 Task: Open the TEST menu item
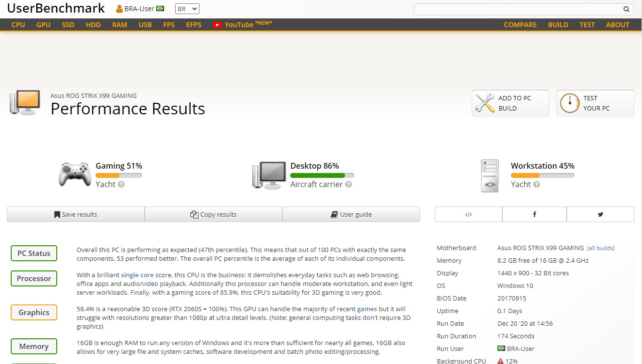point(587,25)
